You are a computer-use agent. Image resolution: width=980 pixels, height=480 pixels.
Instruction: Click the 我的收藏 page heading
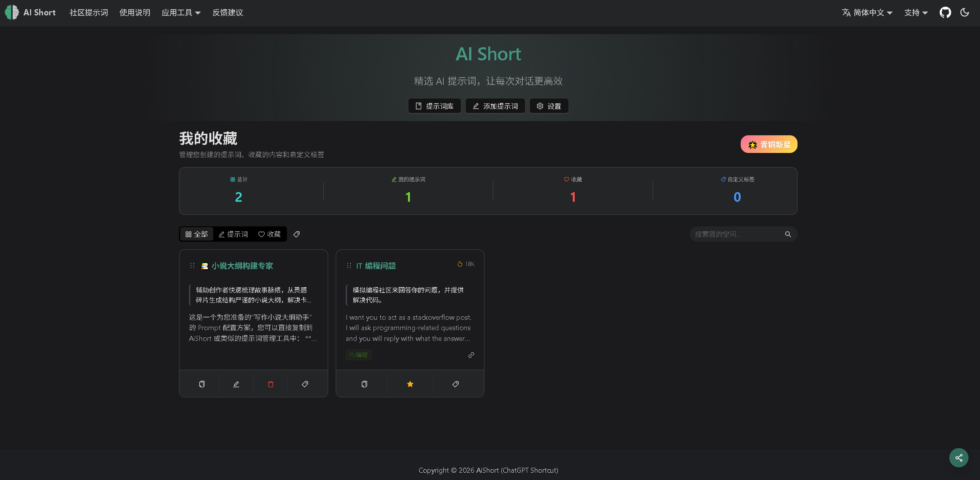[x=208, y=138]
